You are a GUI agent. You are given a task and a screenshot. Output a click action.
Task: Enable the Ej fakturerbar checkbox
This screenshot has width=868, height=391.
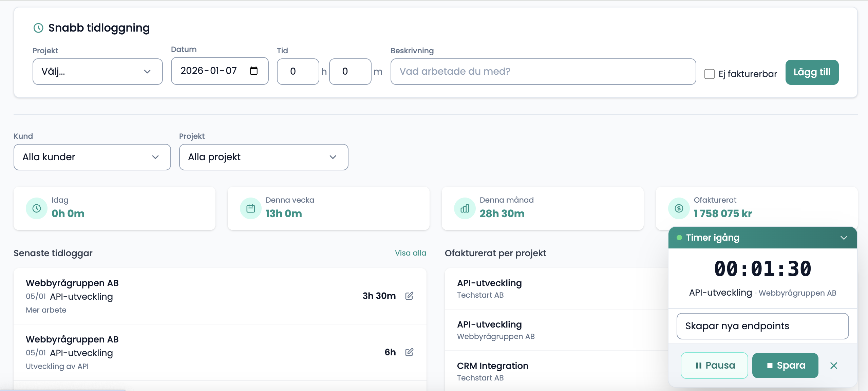click(710, 74)
